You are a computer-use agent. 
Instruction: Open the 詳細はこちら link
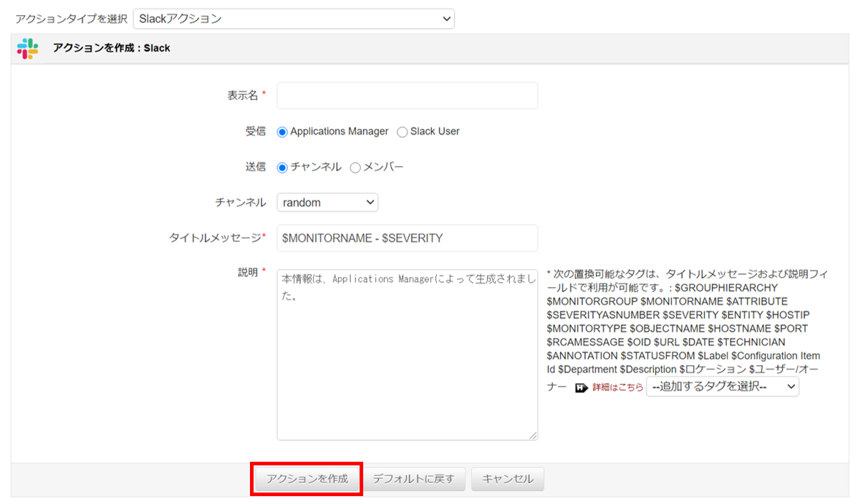click(x=617, y=387)
